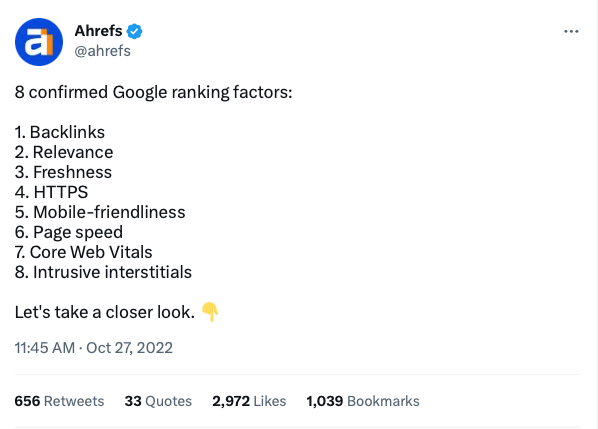The height and width of the screenshot is (429, 598).
Task: View the 33 Quotes list
Action: pos(158,401)
